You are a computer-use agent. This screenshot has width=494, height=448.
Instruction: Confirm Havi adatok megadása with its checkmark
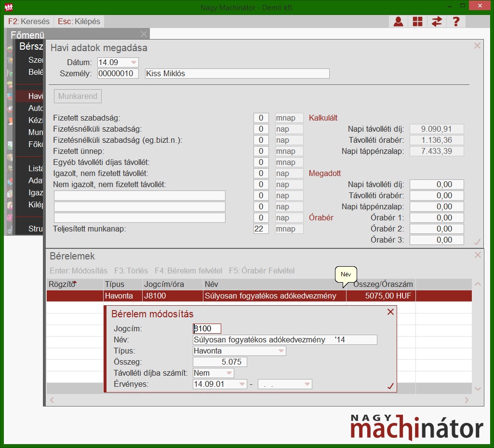tap(477, 242)
